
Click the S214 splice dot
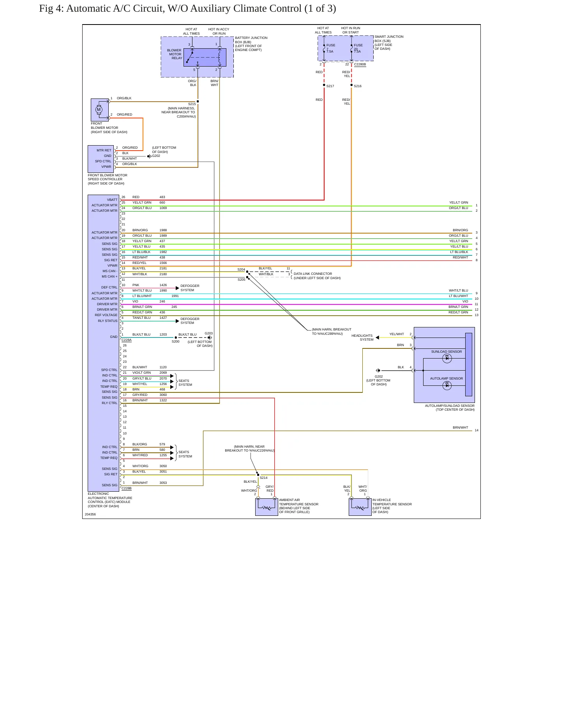coord(258,475)
